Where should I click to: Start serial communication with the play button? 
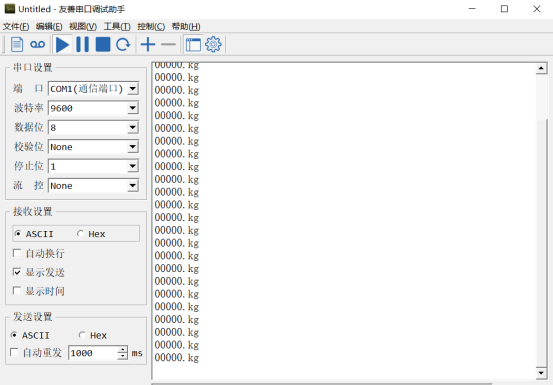[62, 45]
